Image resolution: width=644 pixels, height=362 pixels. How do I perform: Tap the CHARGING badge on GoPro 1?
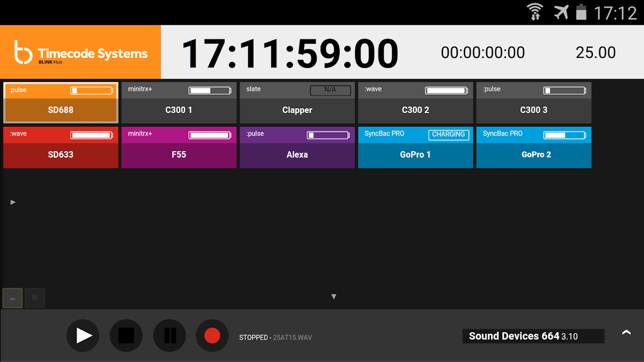(449, 134)
